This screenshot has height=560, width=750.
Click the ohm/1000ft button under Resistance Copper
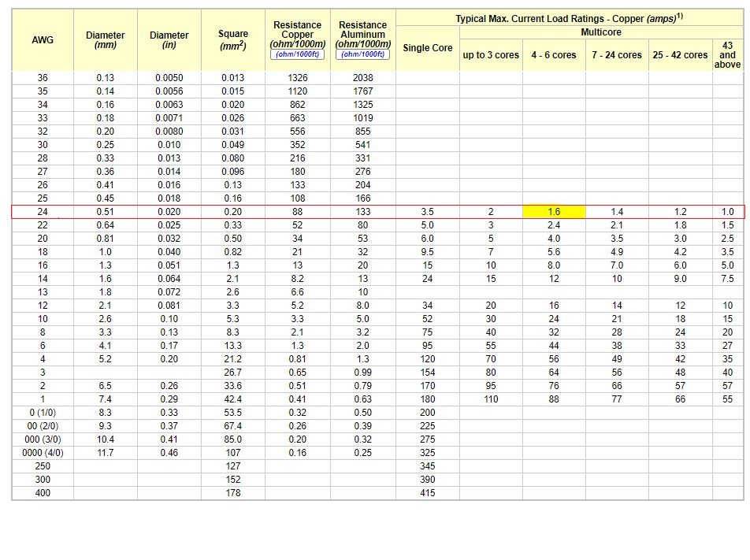click(297, 54)
